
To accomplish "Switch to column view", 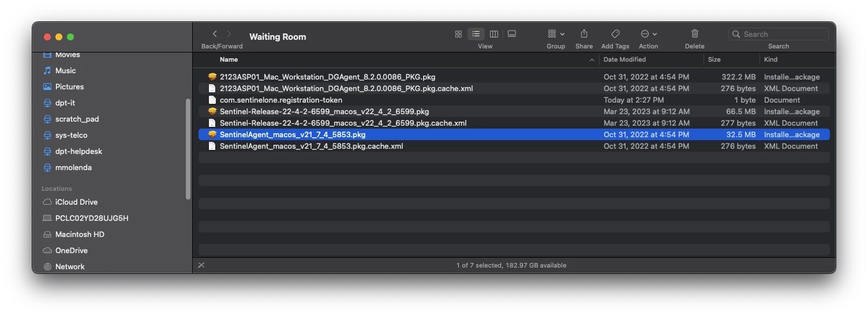I will tap(494, 34).
